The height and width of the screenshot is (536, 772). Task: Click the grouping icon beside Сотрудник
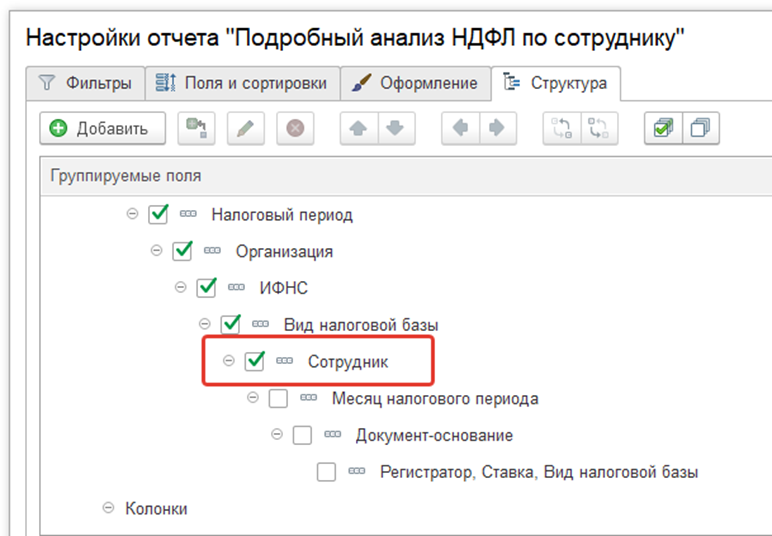pos(285,361)
